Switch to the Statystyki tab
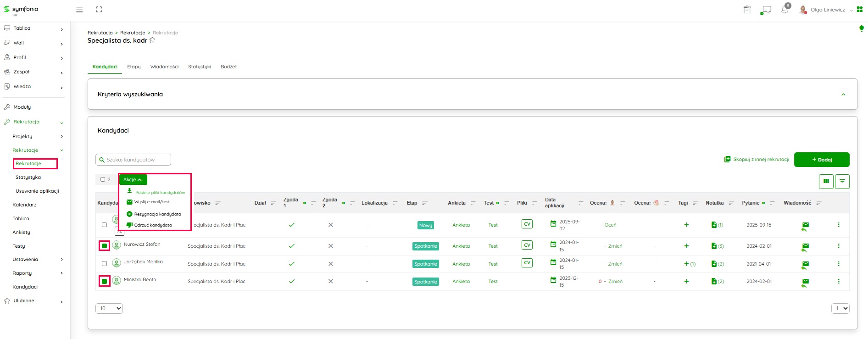The image size is (868, 339). (200, 67)
